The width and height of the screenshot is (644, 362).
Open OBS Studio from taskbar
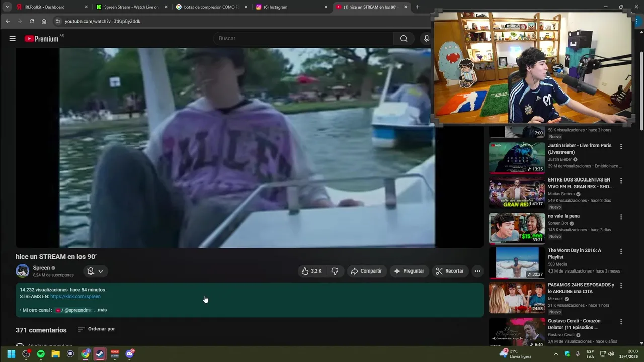(26, 354)
